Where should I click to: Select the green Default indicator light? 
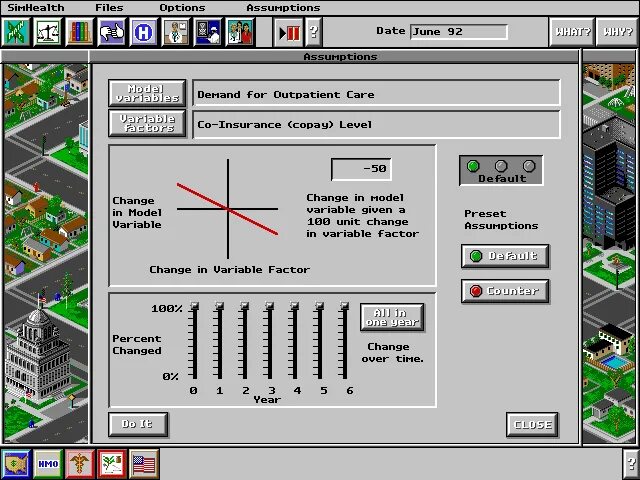point(473,166)
